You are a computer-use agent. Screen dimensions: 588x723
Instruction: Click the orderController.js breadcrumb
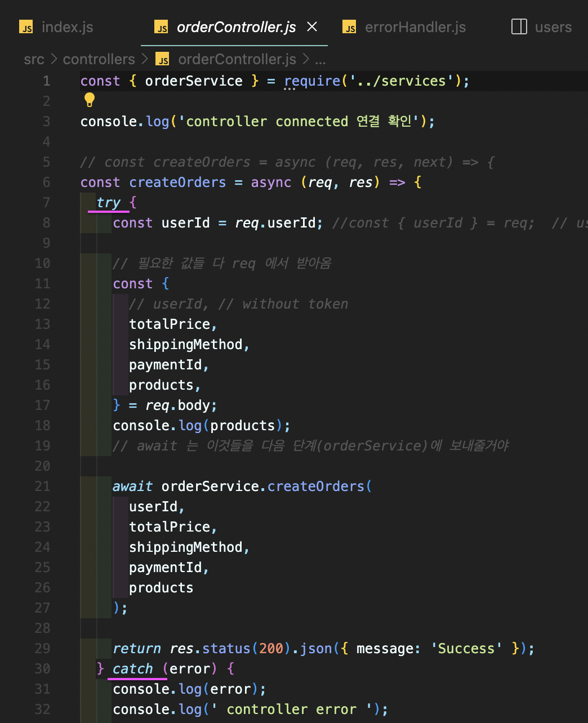(x=237, y=59)
